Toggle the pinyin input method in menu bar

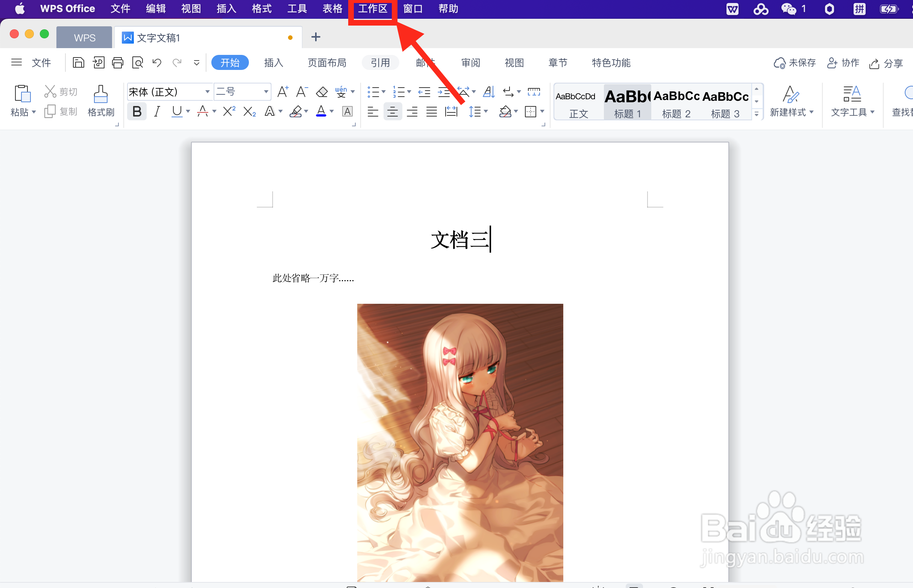[x=860, y=9]
